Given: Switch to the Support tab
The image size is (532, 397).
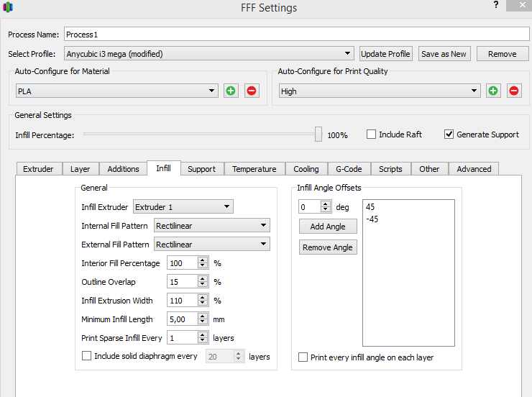Looking at the screenshot, I should [201, 169].
